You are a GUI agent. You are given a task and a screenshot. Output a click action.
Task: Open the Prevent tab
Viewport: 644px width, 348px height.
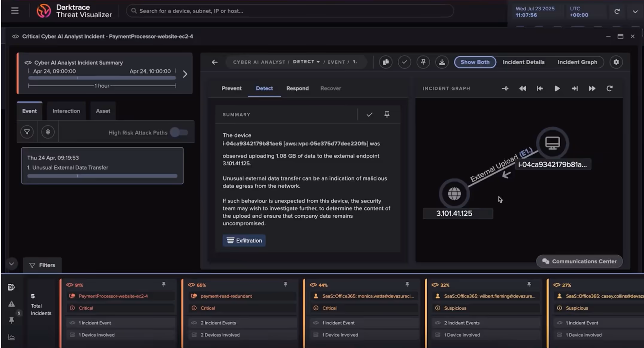click(232, 88)
